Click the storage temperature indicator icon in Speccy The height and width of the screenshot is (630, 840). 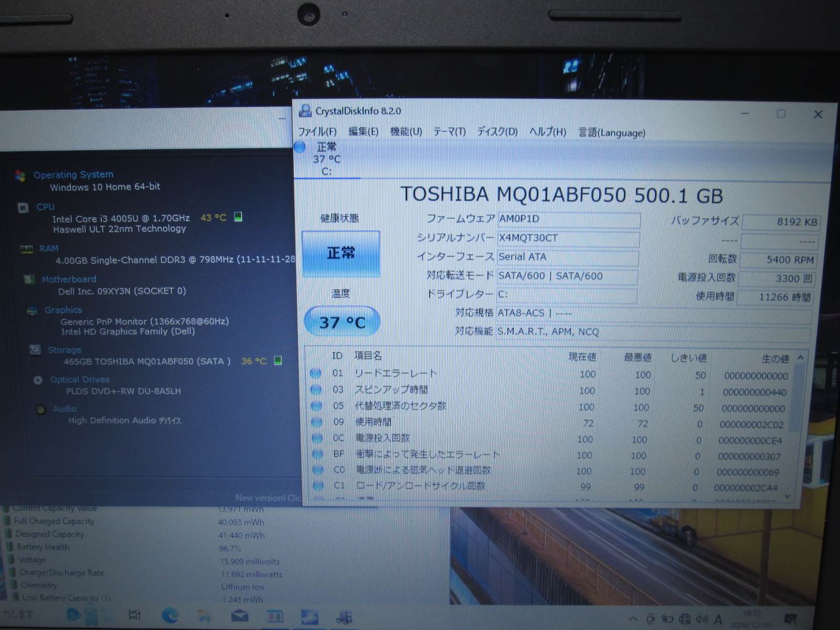pos(278,361)
